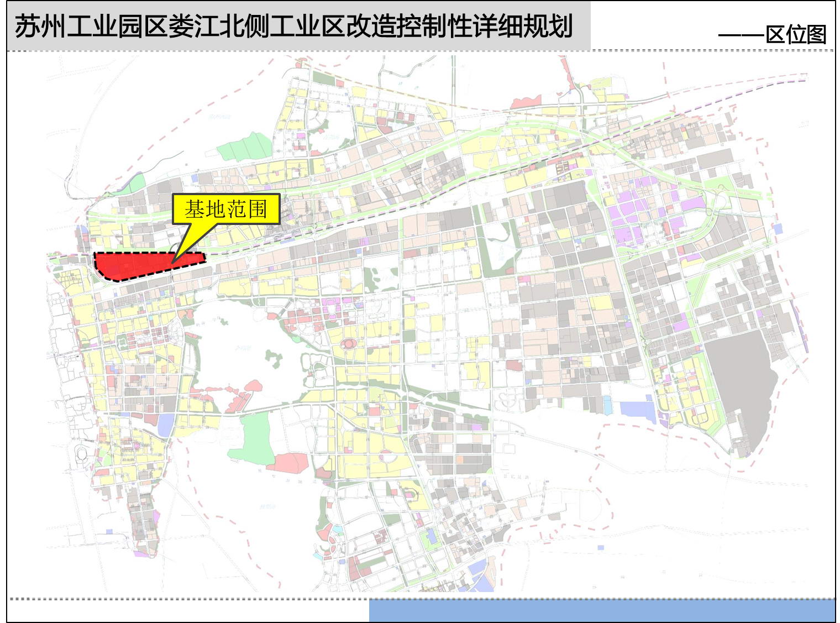Pick the green park block above the callout

pos(246,147)
